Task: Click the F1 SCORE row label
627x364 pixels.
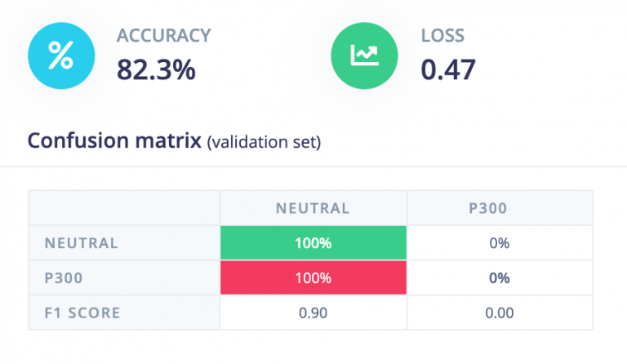Action: click(x=82, y=313)
